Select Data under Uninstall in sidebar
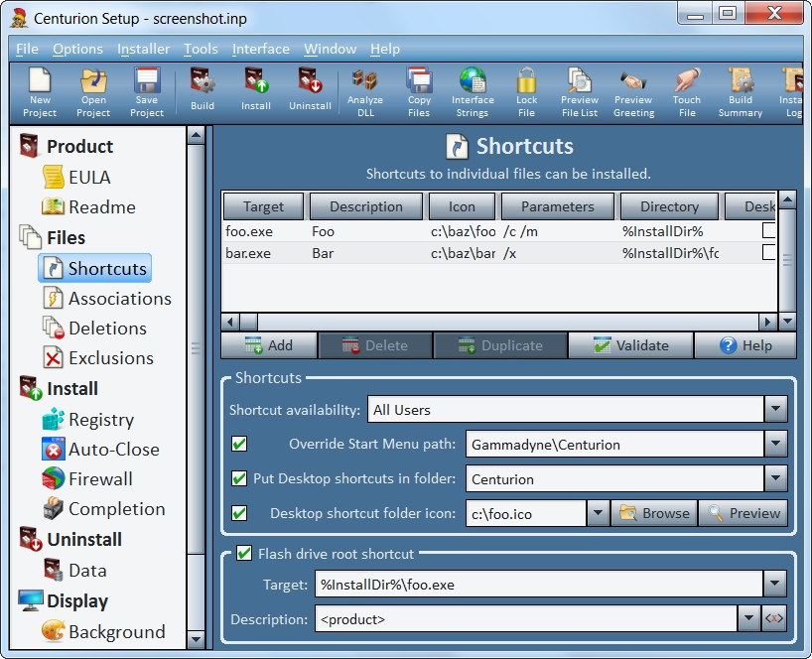The height and width of the screenshot is (659, 812). 75,570
